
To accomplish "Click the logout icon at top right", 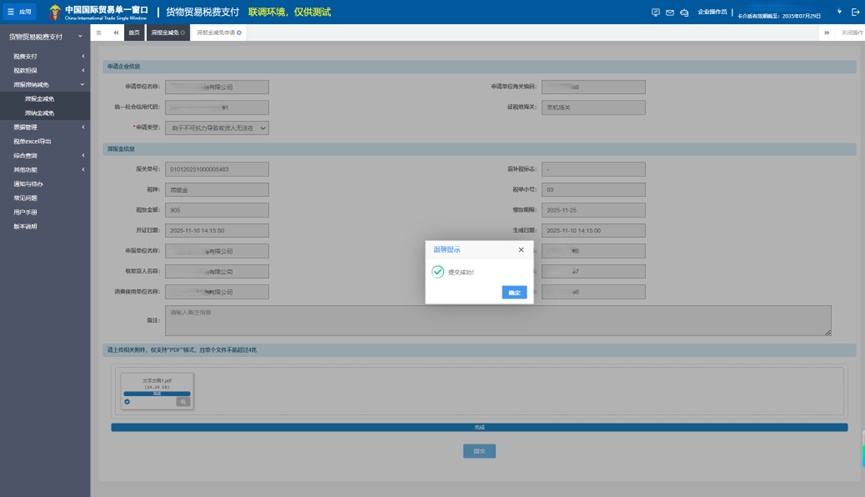I will tap(853, 12).
